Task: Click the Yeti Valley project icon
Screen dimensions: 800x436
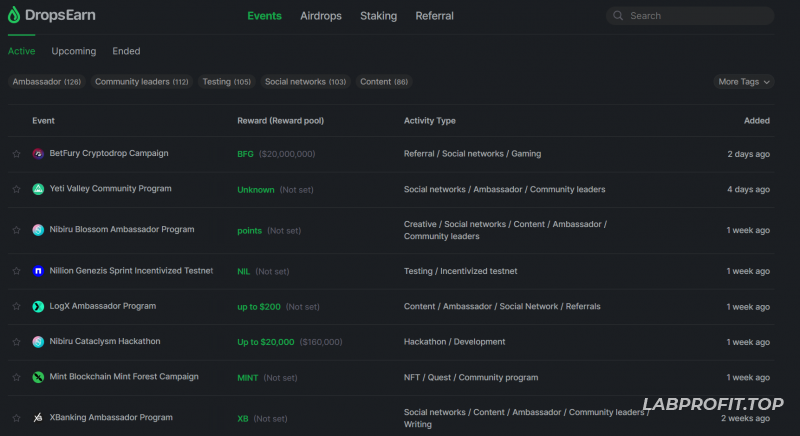Action: coord(38,189)
